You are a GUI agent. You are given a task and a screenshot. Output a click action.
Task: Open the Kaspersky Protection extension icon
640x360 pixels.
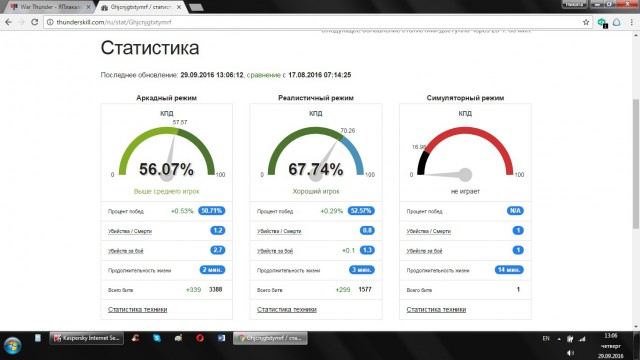[x=602, y=23]
